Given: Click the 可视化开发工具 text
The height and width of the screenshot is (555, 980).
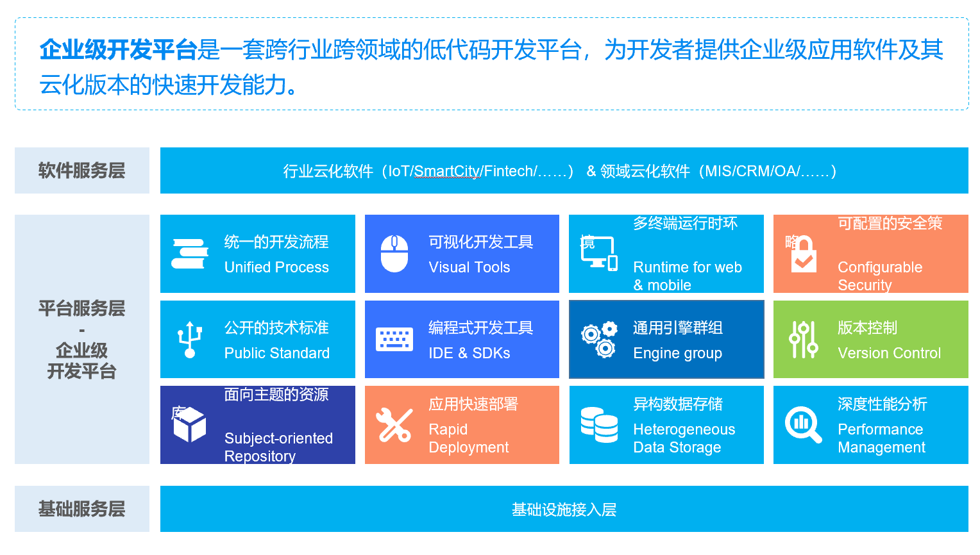Looking at the screenshot, I should [481, 242].
